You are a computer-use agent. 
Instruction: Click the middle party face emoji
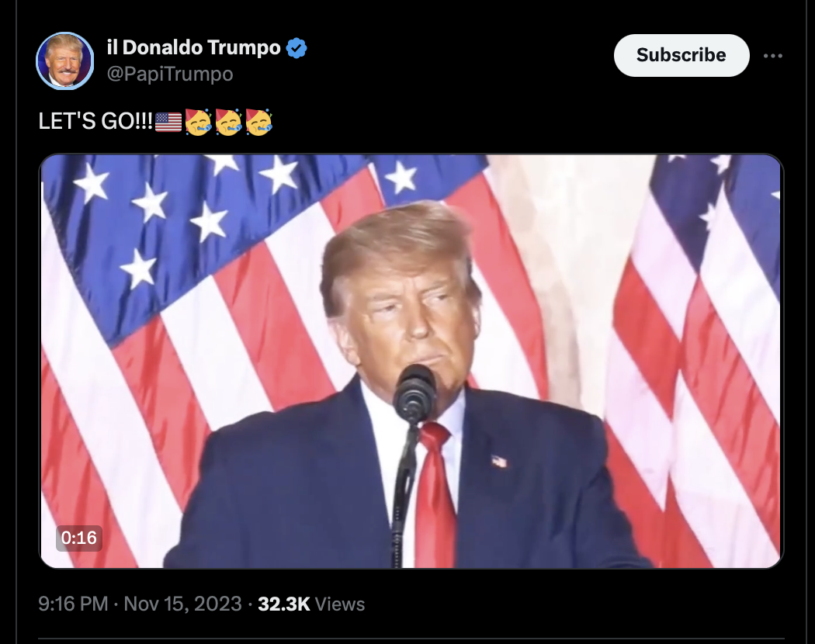(229, 122)
